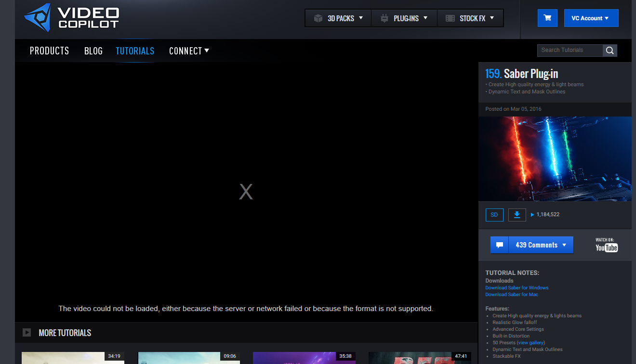The height and width of the screenshot is (364, 636).
Task: Select the Tutorials nav item
Action: (x=135, y=51)
